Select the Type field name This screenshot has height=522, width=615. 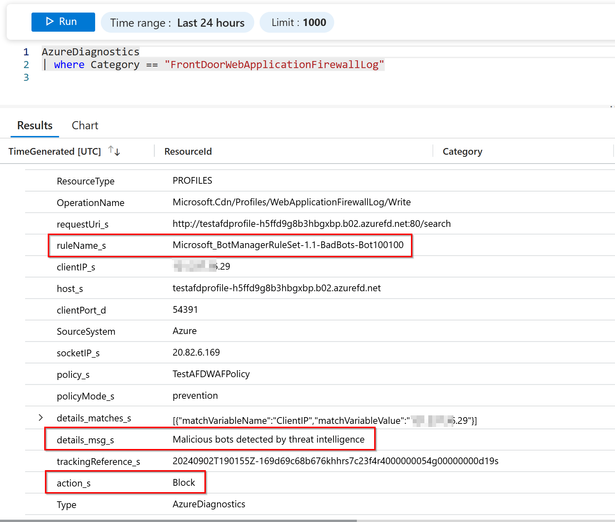pos(66,505)
